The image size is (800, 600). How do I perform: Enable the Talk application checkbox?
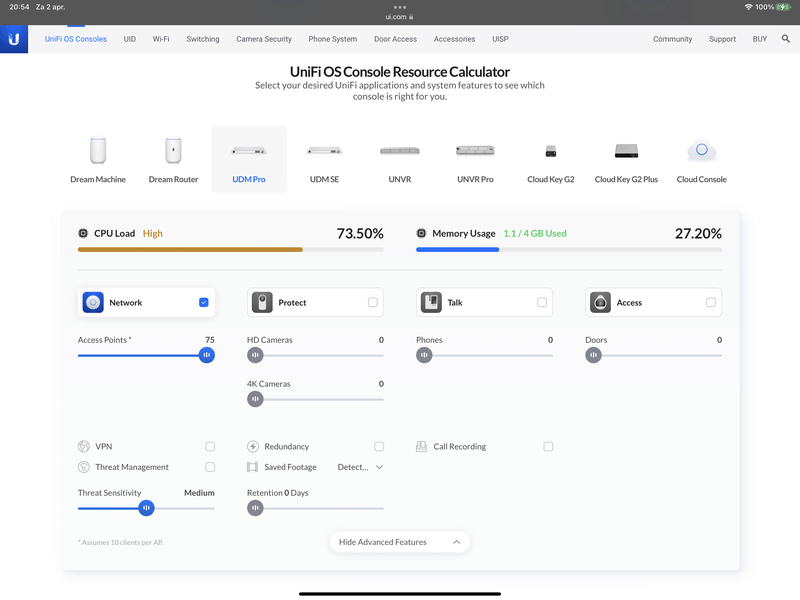click(x=542, y=303)
